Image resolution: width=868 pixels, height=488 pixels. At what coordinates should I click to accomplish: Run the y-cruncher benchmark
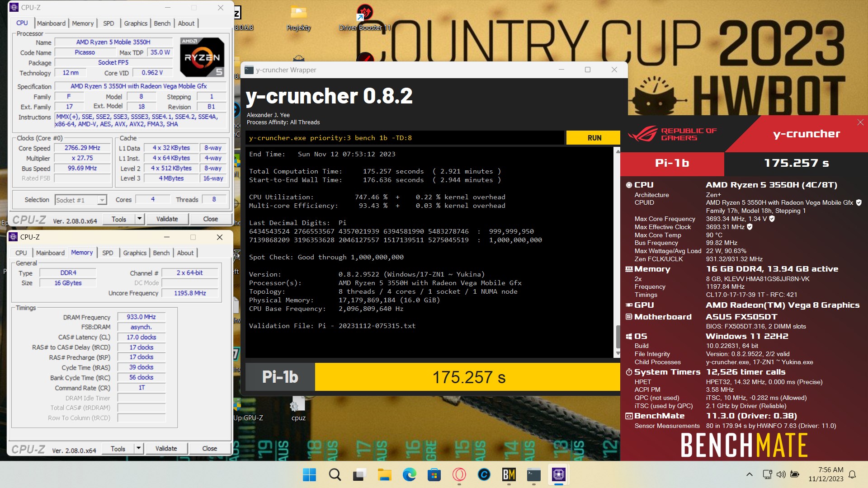pyautogui.click(x=594, y=138)
